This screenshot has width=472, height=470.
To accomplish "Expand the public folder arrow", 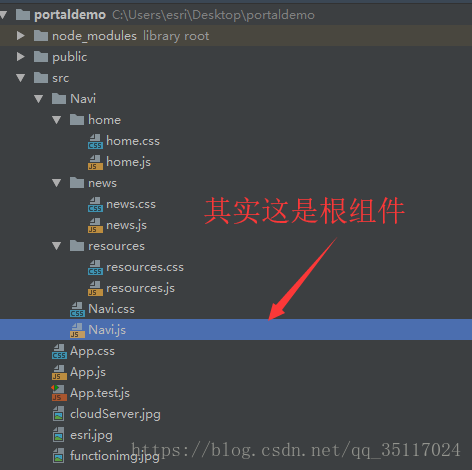I will click(21, 57).
